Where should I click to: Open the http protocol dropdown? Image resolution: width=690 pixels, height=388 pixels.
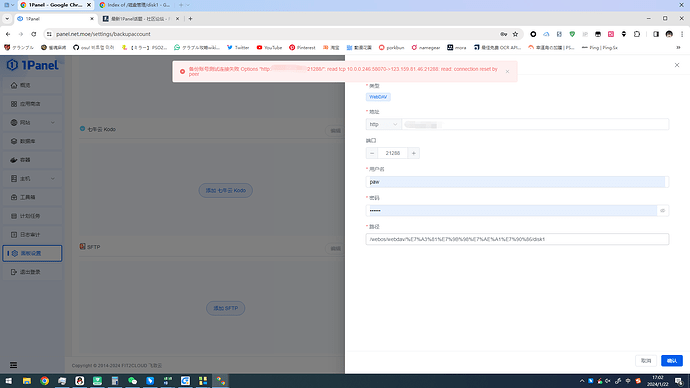(x=383, y=124)
